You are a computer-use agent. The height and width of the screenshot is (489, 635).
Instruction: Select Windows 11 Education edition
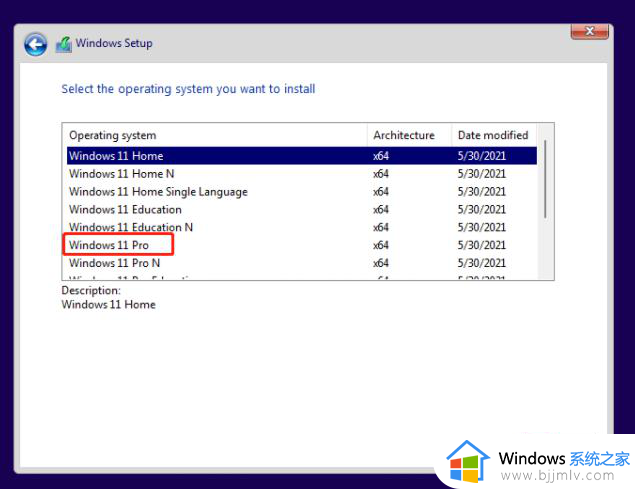point(302,209)
